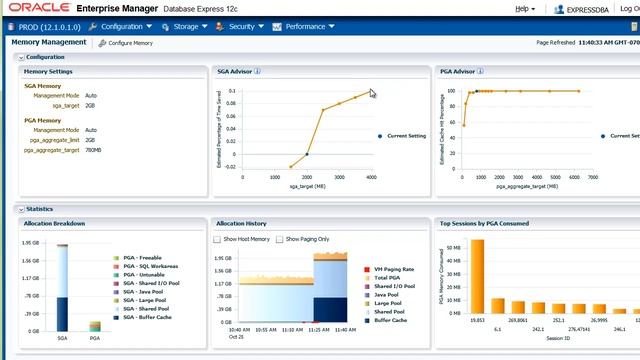Click Total PGA legend swatch

pos(367,278)
